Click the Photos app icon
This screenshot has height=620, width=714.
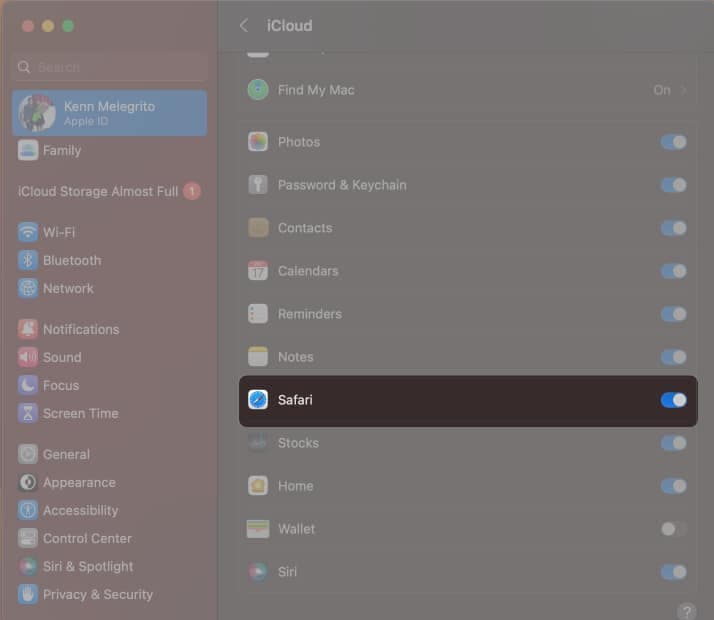[258, 142]
